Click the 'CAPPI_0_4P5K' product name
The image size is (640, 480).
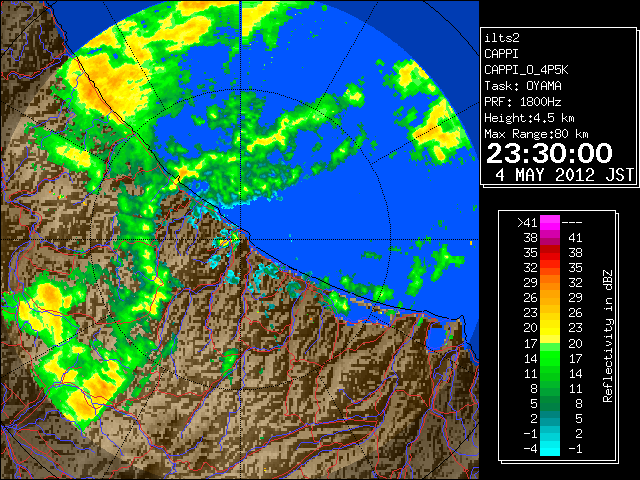(526, 70)
